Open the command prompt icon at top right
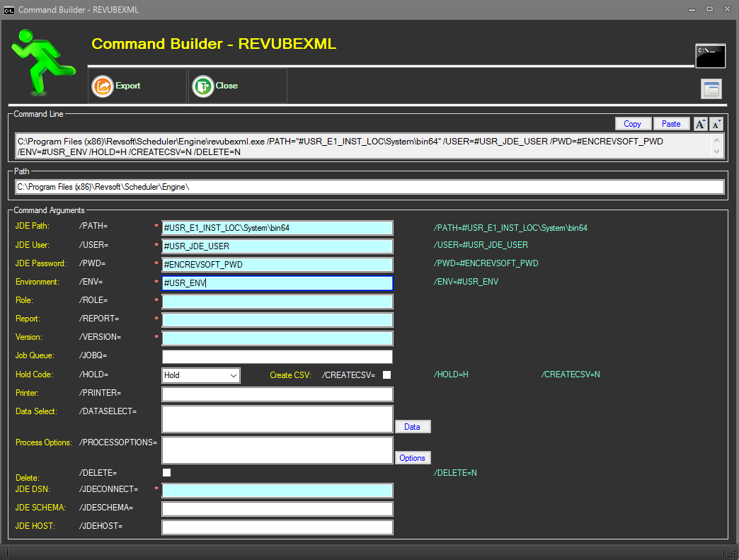Screen dimensions: 739x560 click(x=710, y=55)
